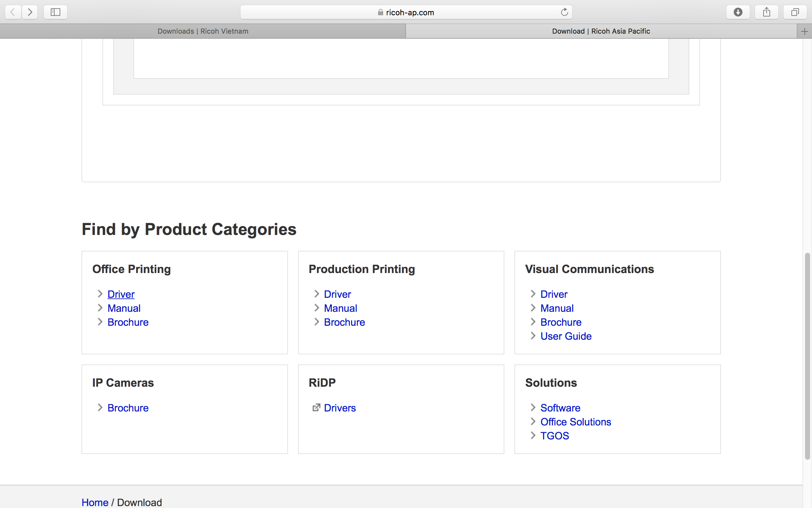This screenshot has width=812, height=508.
Task: Click the external-link icon beside RiDP Drivers
Action: [x=316, y=408]
